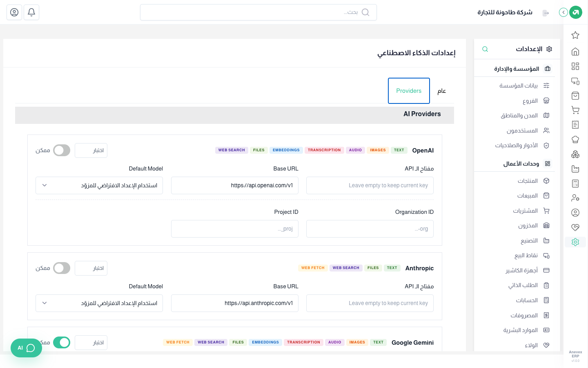The width and height of the screenshot is (588, 368).
Task: Click the favorites star icon in sidebar rail
Action: (575, 35)
